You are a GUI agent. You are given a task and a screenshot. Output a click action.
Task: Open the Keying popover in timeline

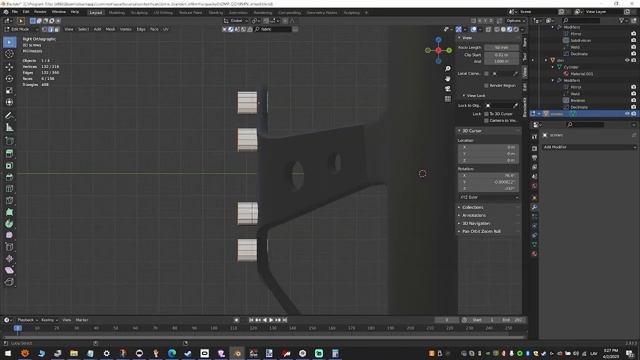click(x=49, y=320)
